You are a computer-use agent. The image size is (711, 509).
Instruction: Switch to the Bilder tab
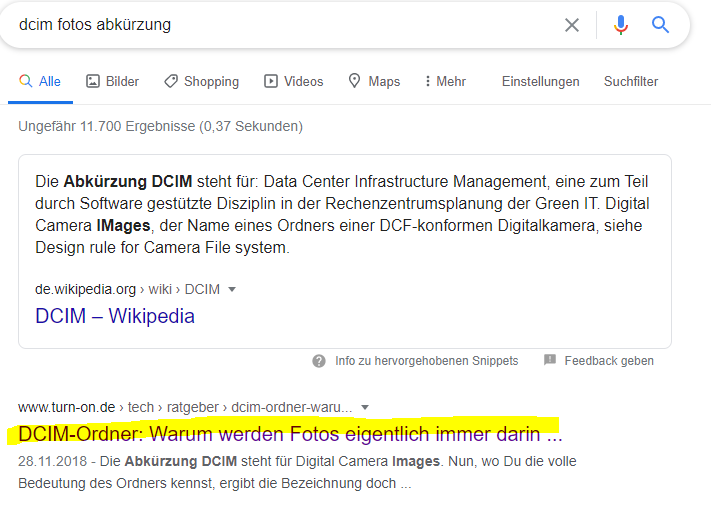(x=112, y=82)
